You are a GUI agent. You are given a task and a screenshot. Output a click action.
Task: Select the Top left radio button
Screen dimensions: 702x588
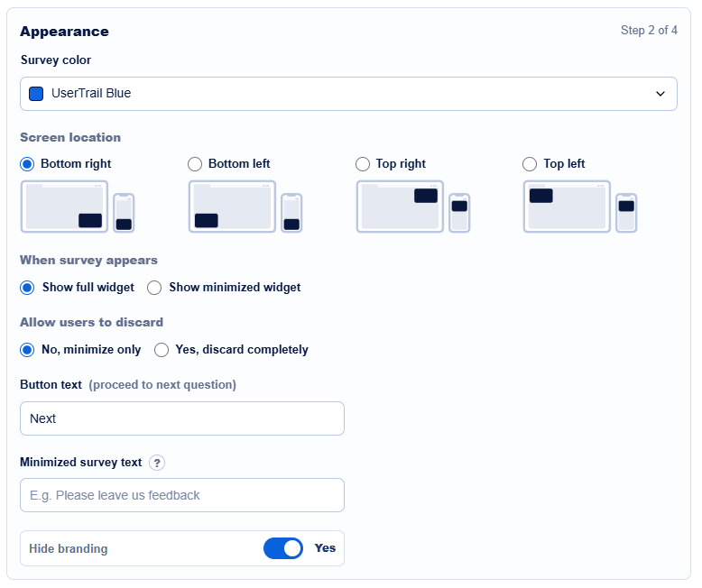coord(530,164)
